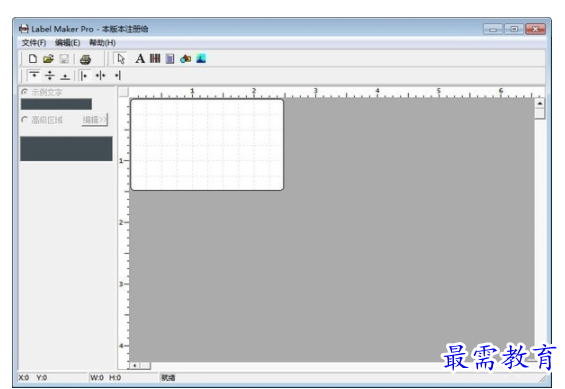Minimize the Label Maker Pro window
Viewport: 565px width, 389px height.
pyautogui.click(x=493, y=29)
